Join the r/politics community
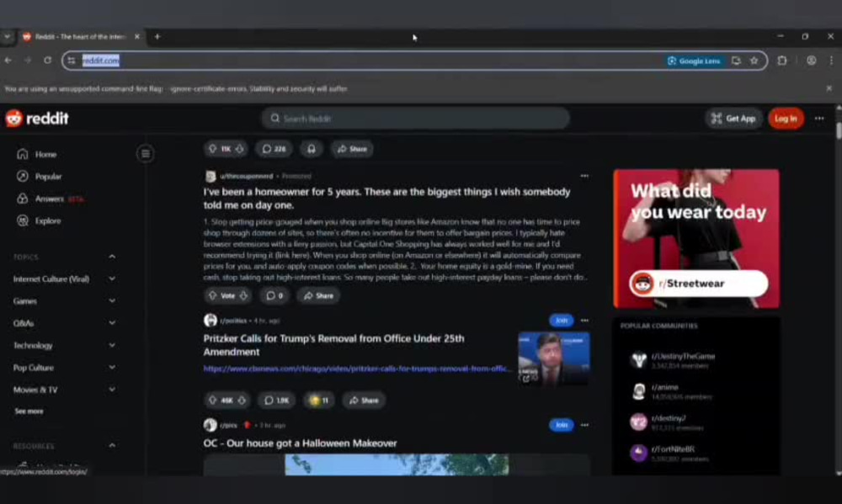The width and height of the screenshot is (842, 504). 561,321
